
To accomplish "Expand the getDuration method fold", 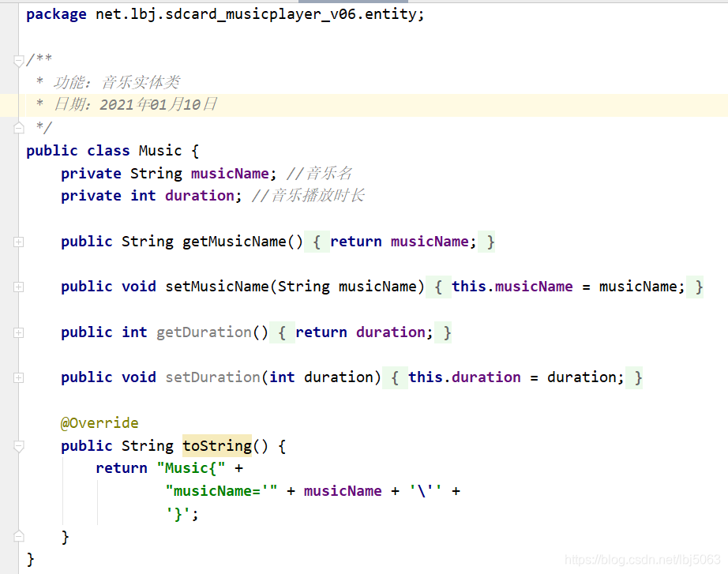I will [x=19, y=332].
